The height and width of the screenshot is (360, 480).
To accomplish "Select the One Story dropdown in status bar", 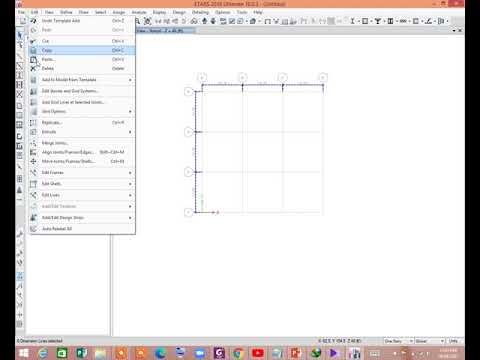I will click(399, 341).
